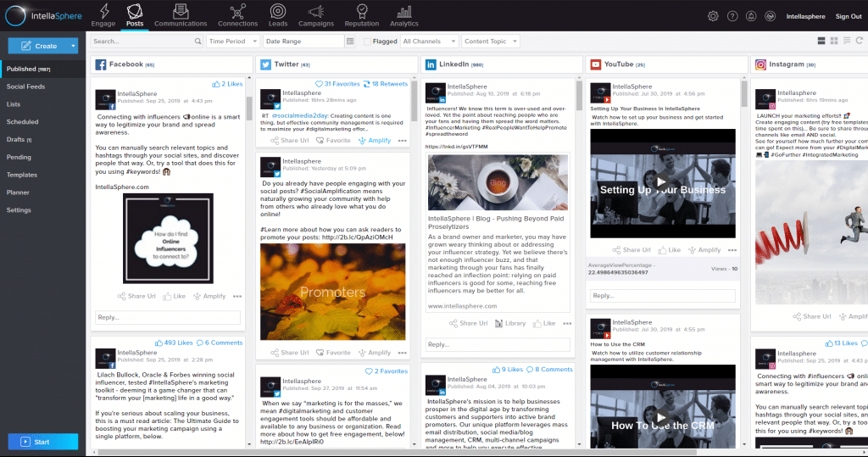The image size is (868, 457).
Task: Click the LinkedIn column icon
Action: [x=431, y=64]
